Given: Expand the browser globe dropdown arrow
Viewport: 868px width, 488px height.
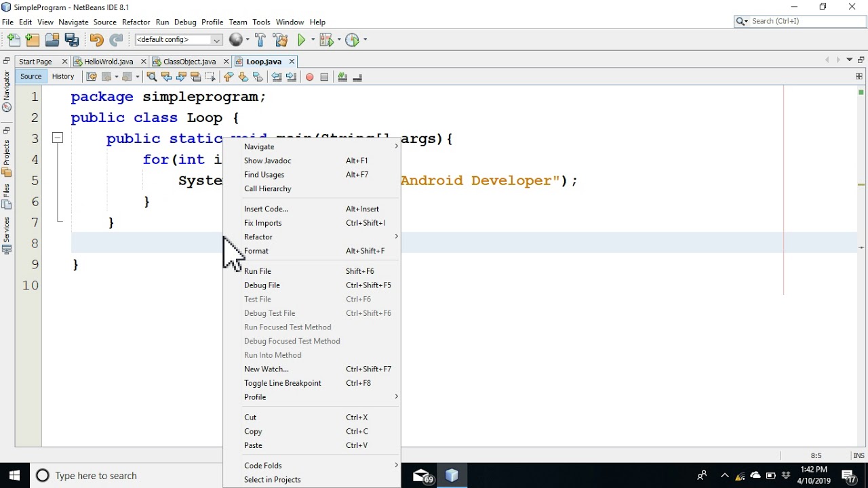Looking at the screenshot, I should tap(246, 40).
